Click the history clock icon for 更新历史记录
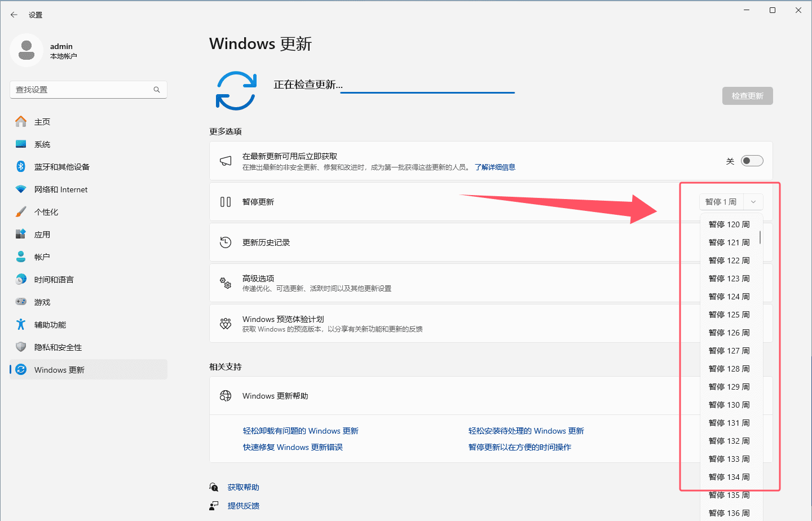This screenshot has height=521, width=812. click(x=226, y=242)
